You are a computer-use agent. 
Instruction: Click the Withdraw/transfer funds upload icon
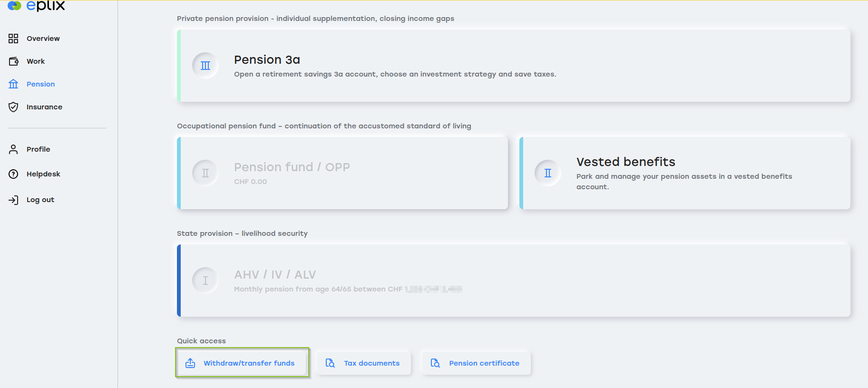tap(190, 363)
